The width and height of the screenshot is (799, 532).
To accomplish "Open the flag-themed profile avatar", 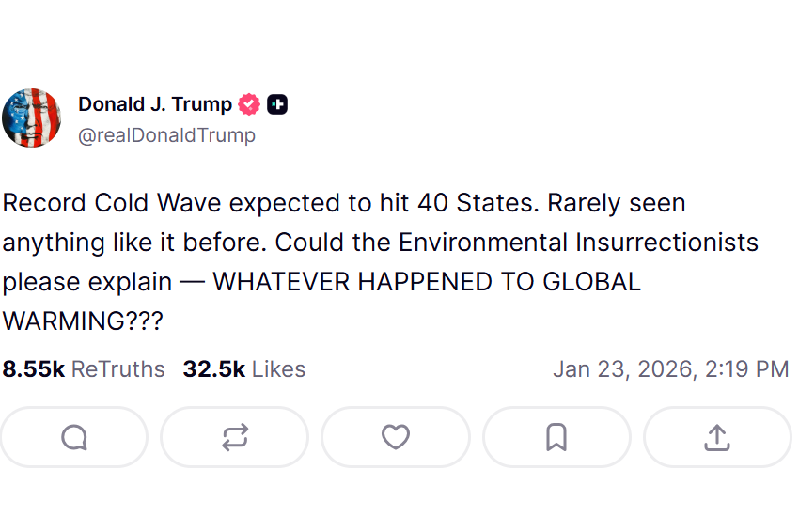I will point(32,118).
